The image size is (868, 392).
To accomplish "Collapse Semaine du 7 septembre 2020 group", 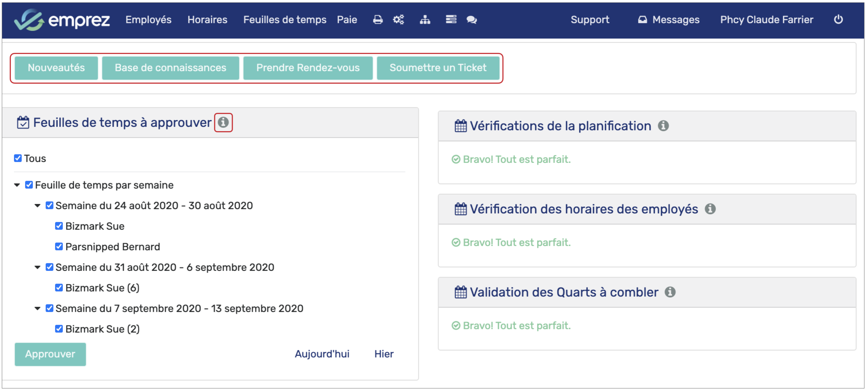I will (x=38, y=309).
